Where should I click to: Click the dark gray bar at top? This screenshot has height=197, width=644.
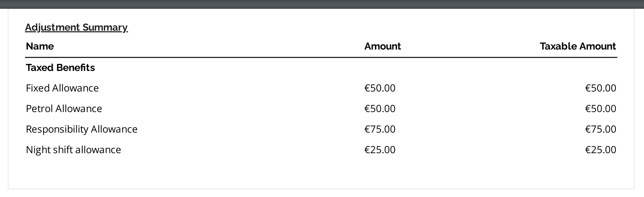322,4
